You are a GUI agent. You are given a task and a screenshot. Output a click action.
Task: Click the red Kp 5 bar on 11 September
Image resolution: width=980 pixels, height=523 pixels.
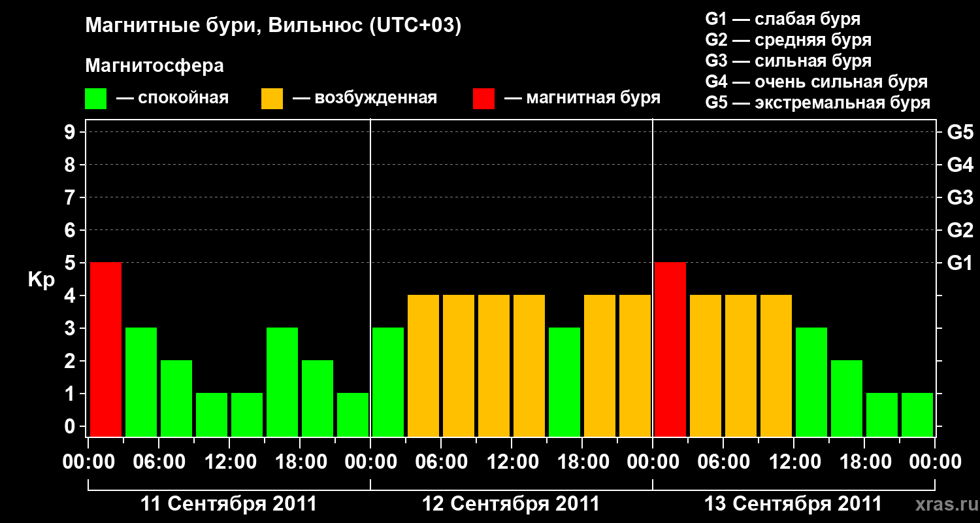tap(106, 350)
